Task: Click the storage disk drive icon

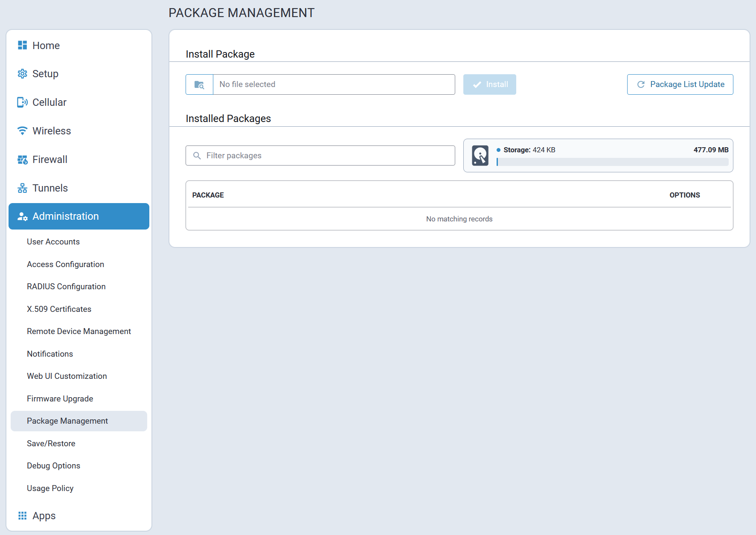Action: [x=480, y=156]
